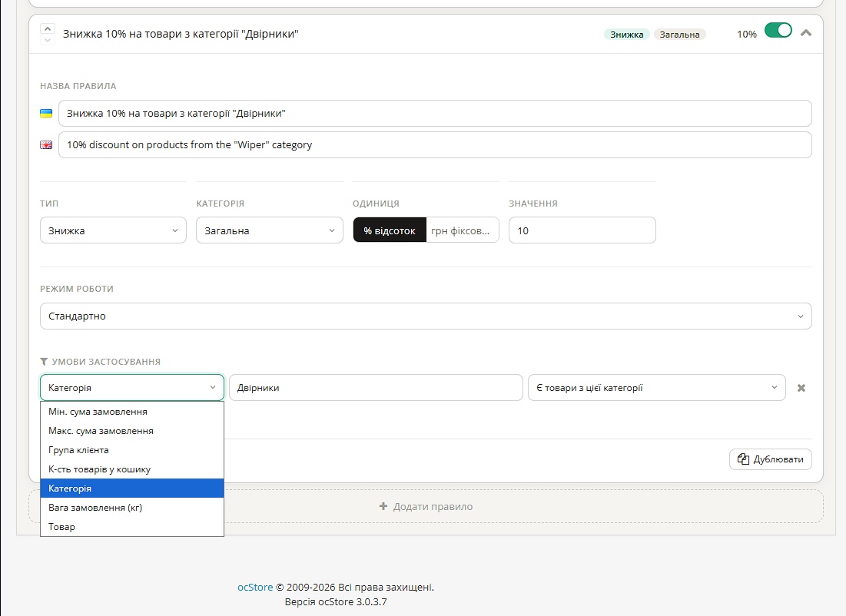
Task: Move rule up with the up arrow
Action: coord(48,28)
